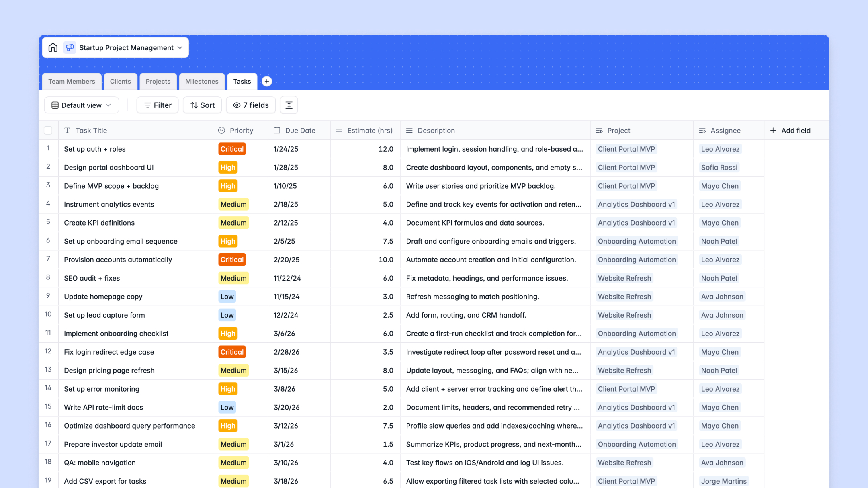Switch to the Milestones tab
The image size is (868, 488).
202,81
